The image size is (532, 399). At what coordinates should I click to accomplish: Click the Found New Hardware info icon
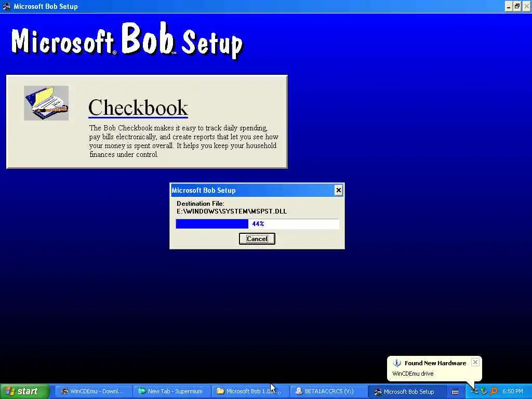396,363
